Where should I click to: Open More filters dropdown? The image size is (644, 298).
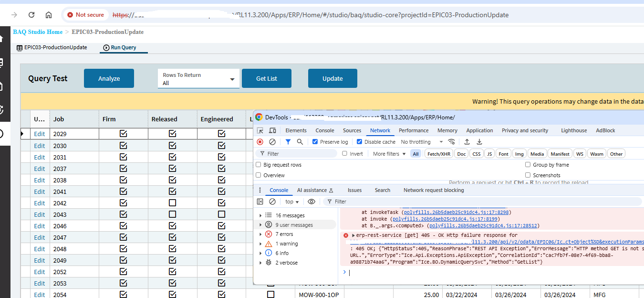tap(389, 154)
